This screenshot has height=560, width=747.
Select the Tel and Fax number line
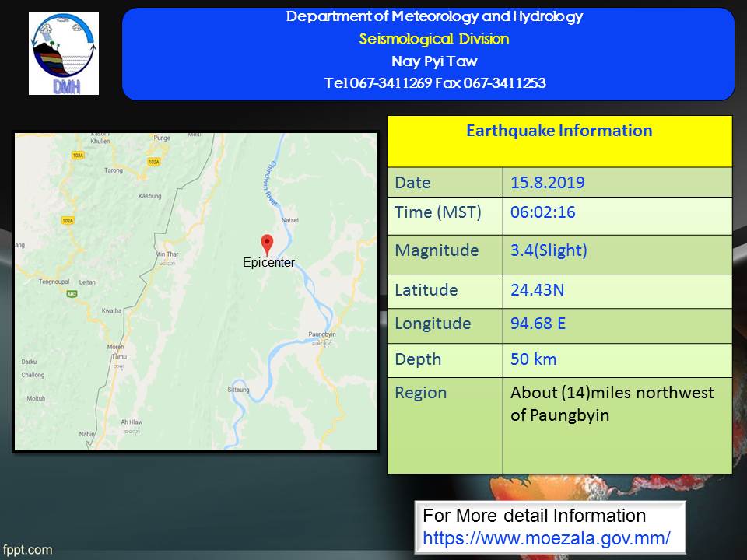click(435, 83)
